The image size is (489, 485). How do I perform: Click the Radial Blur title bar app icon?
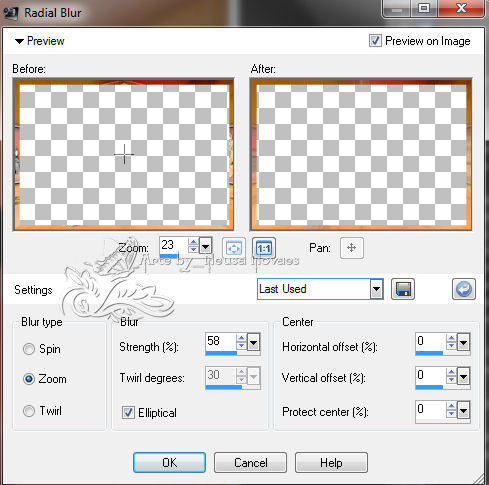tap(11, 13)
